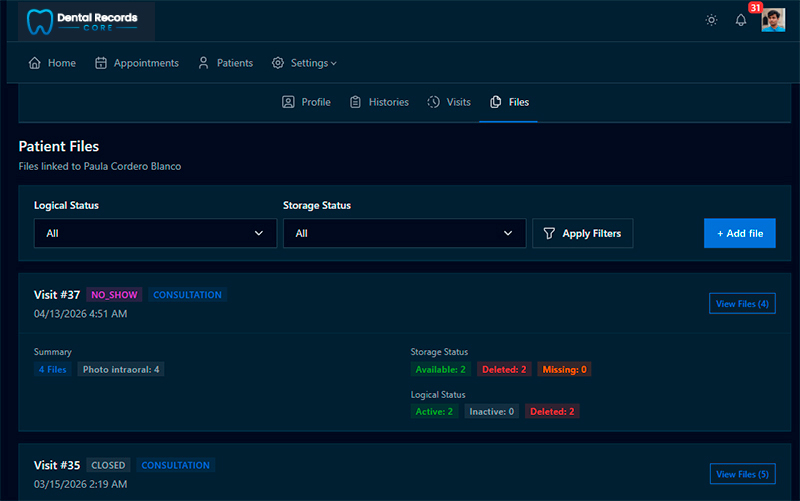Click the Dental Records Core tooth logo
Viewport: 800px width, 501px height.
coord(40,22)
